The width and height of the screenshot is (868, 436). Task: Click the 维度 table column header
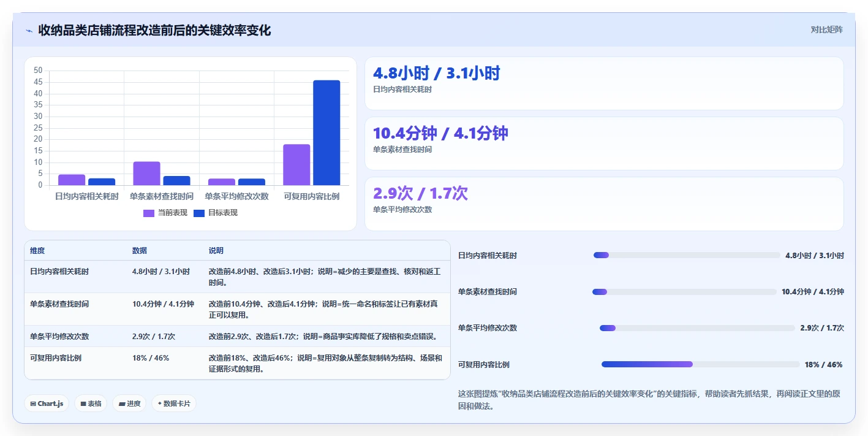pos(37,251)
